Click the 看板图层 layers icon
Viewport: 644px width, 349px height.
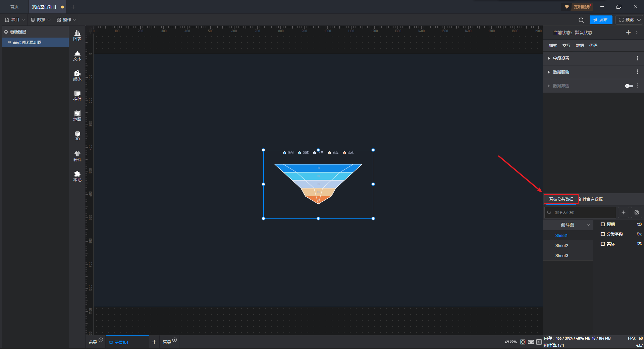pos(6,32)
